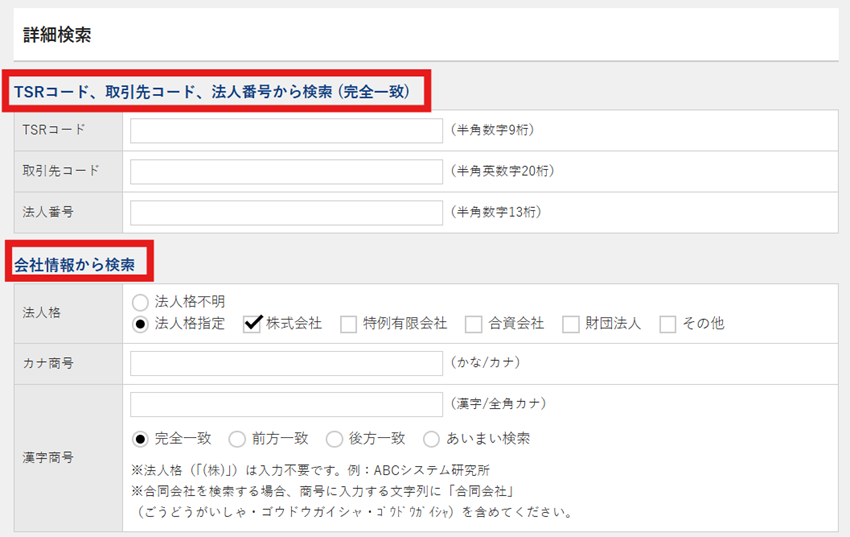Image resolution: width=850 pixels, height=537 pixels.
Task: Click the カナ商号 input field
Action: (x=286, y=363)
